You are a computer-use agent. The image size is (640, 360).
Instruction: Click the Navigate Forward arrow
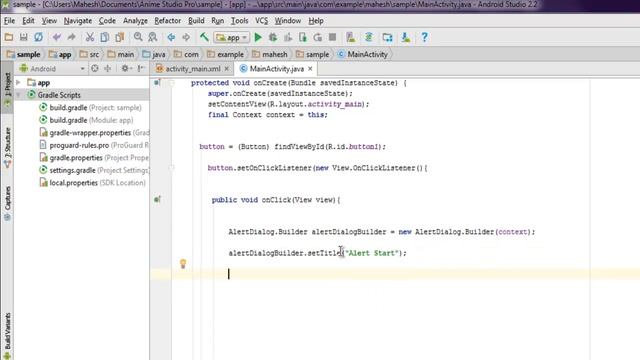186,38
